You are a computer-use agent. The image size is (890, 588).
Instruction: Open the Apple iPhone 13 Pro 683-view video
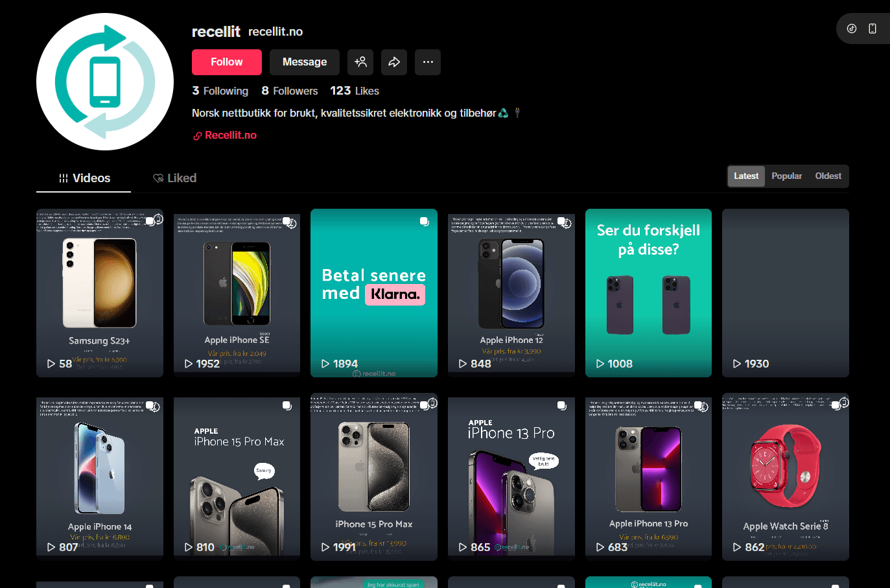[x=648, y=477]
